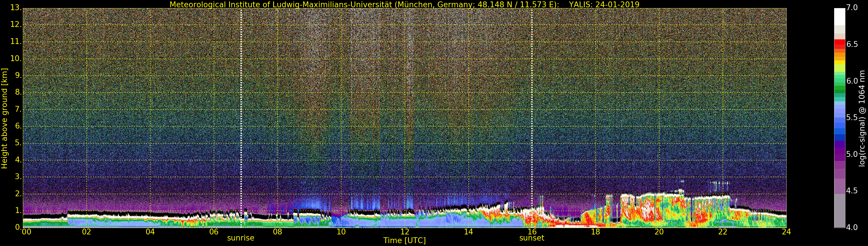Screen dimensions: 868x246
Task: Click the colorbar tick label 6.0
Action: 852,81
